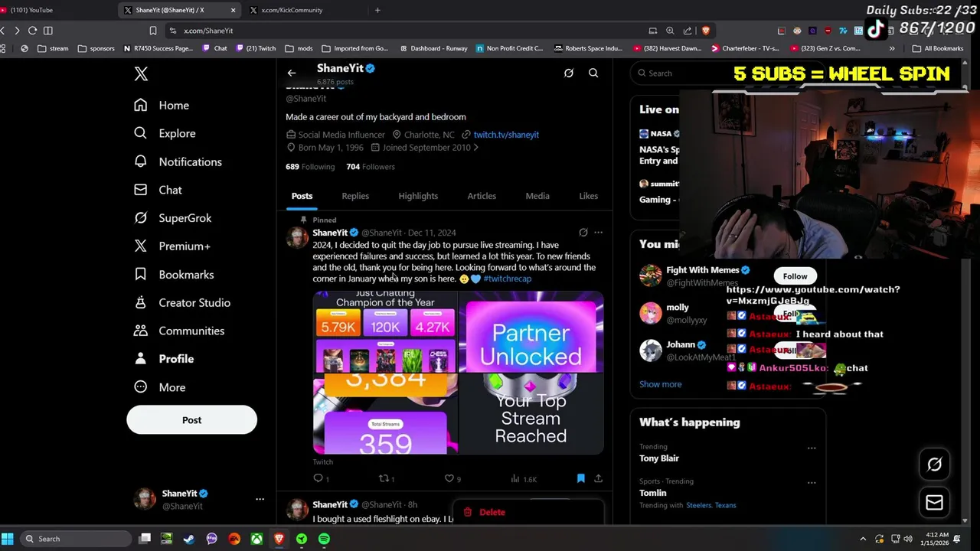
Task: Click the X logo in the sidebar
Action: coord(141,73)
